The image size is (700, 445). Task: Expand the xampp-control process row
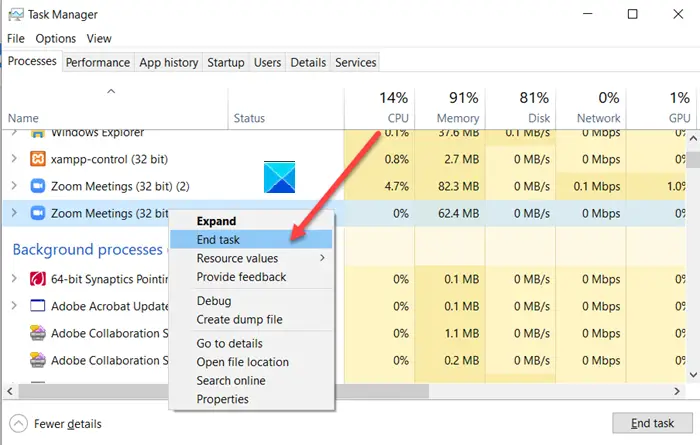point(14,158)
